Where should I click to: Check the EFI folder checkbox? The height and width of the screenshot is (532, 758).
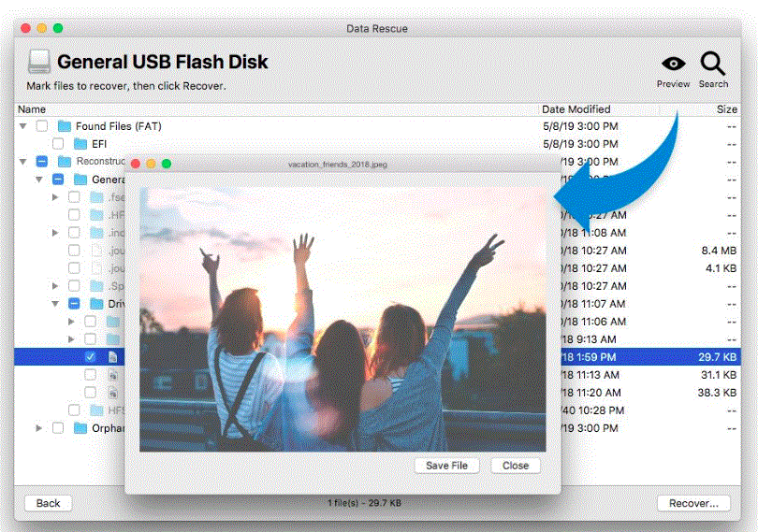pyautogui.click(x=58, y=144)
